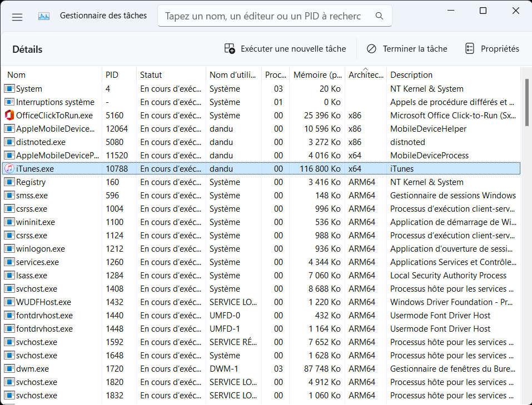This screenshot has height=405, width=532.
Task: Click Terminer la tâche button
Action: pos(407,49)
